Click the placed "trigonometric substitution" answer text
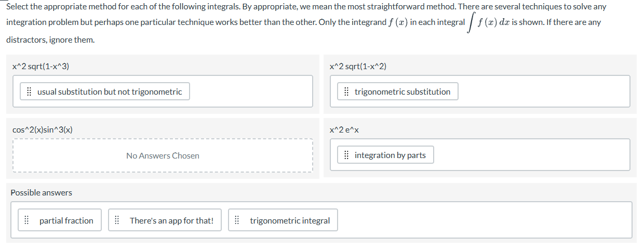Image resolution: width=644 pixels, height=249 pixels. [x=403, y=92]
